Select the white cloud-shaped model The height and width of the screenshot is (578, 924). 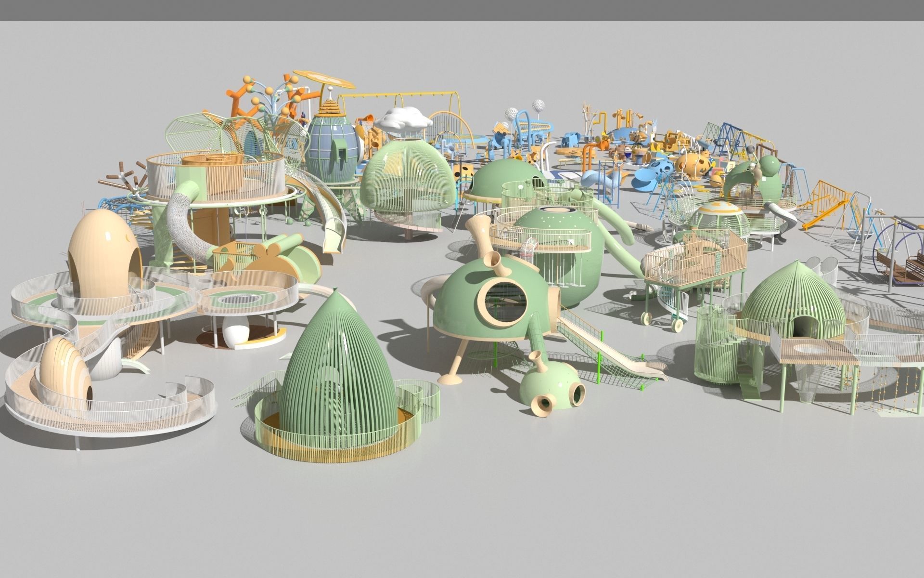pyautogui.click(x=403, y=119)
